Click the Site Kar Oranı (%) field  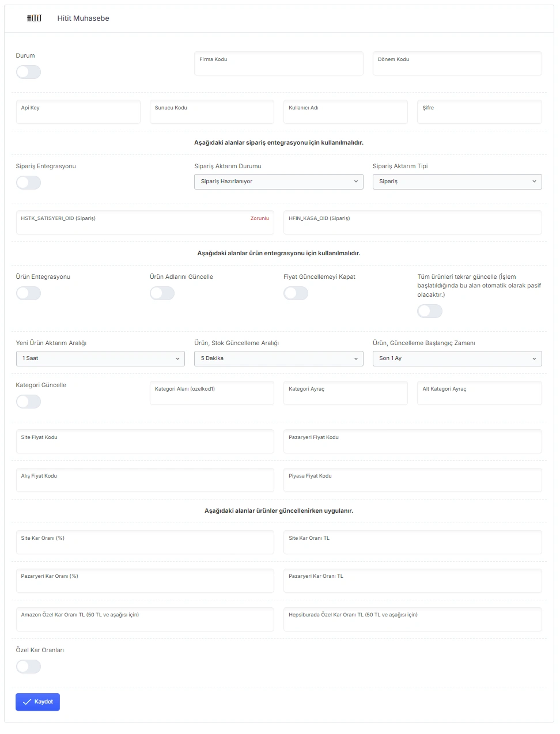pyautogui.click(x=145, y=542)
